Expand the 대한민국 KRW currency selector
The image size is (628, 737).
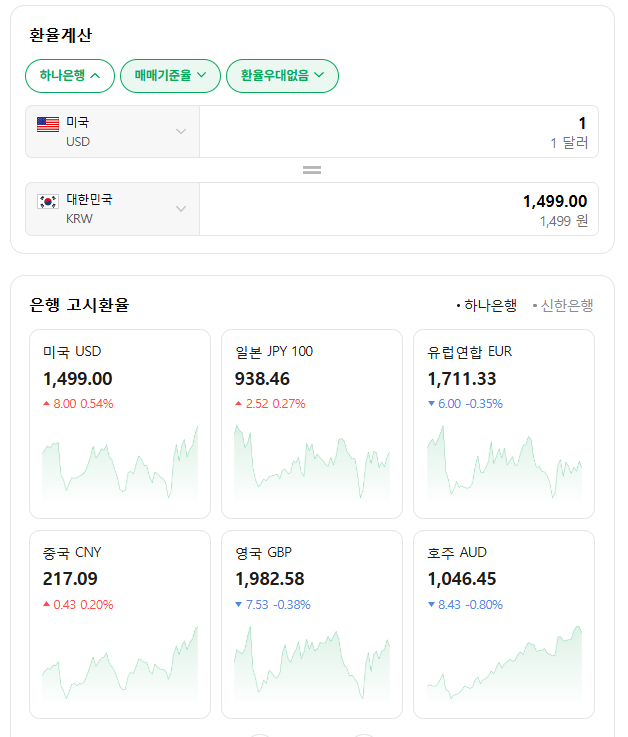coord(112,209)
